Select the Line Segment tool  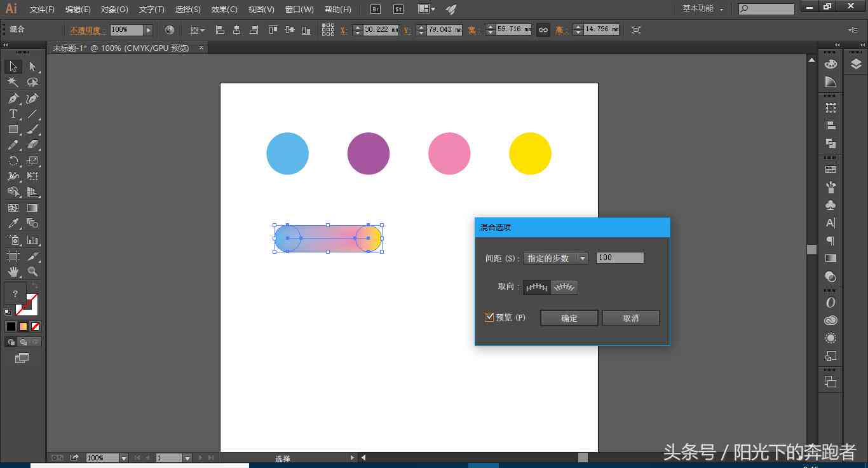(x=32, y=114)
